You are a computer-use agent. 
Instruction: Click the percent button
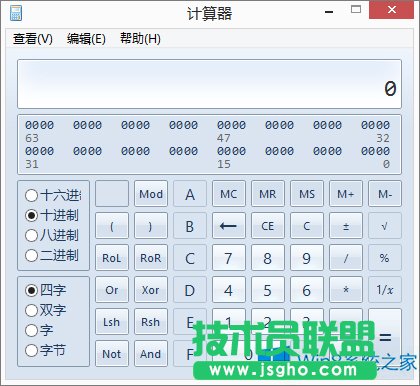tap(385, 258)
